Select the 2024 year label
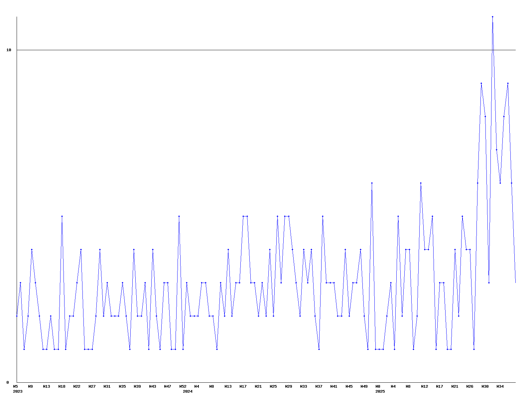The width and height of the screenshot is (532, 399). click(188, 391)
